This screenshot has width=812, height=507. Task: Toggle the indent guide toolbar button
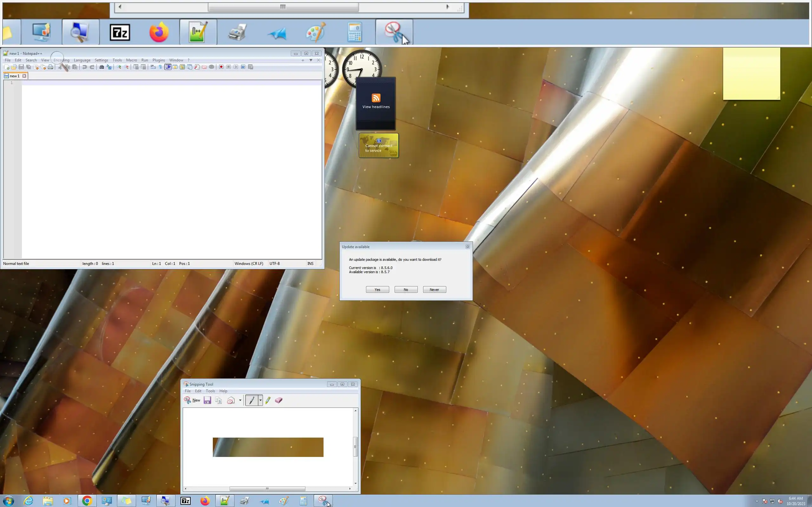(168, 67)
